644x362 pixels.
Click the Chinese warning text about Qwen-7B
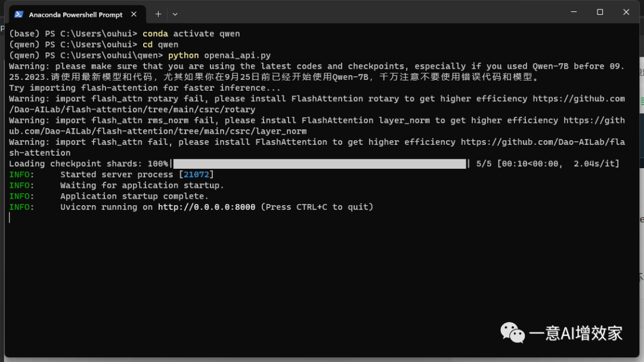294,78
